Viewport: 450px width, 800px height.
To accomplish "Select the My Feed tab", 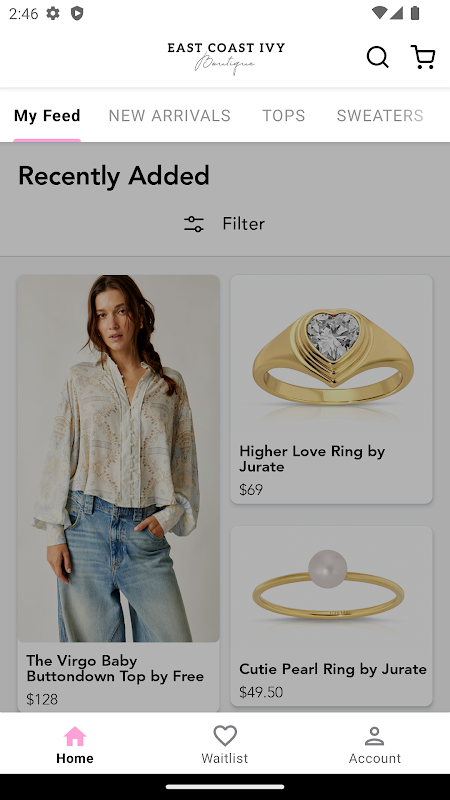I will pyautogui.click(x=47, y=116).
